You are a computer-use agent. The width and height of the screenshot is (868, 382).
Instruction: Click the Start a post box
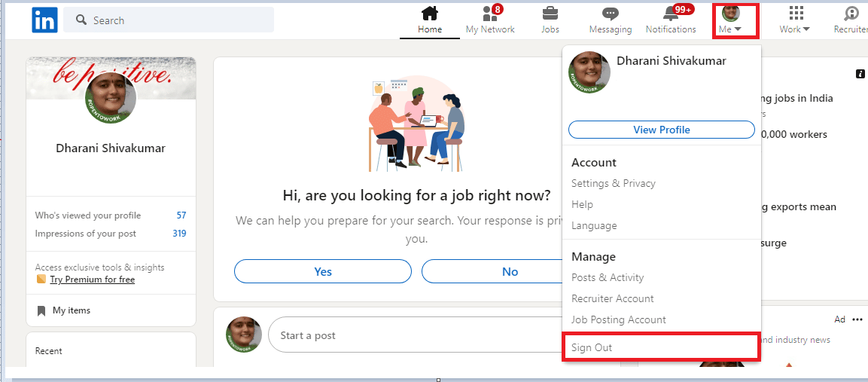(x=415, y=335)
